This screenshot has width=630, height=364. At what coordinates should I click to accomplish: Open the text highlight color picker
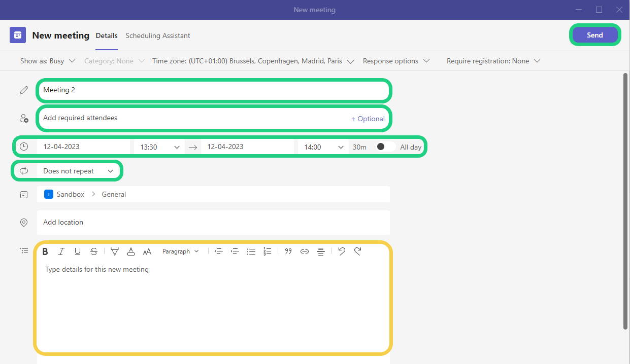click(x=115, y=251)
